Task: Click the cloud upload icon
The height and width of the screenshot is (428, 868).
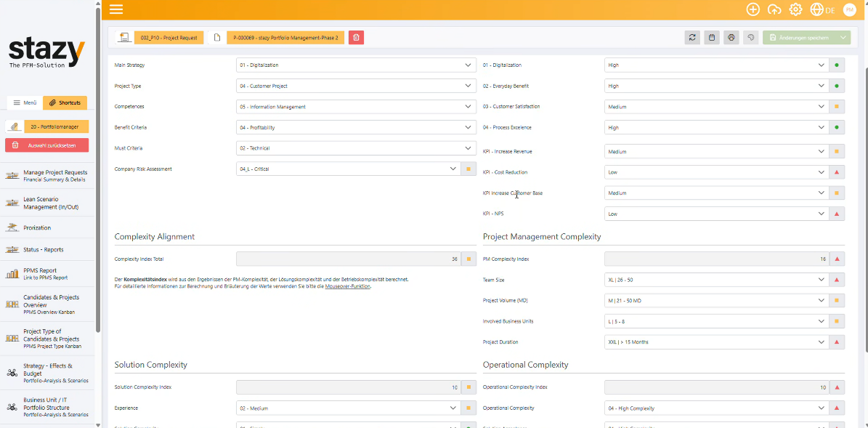Action: coord(774,9)
